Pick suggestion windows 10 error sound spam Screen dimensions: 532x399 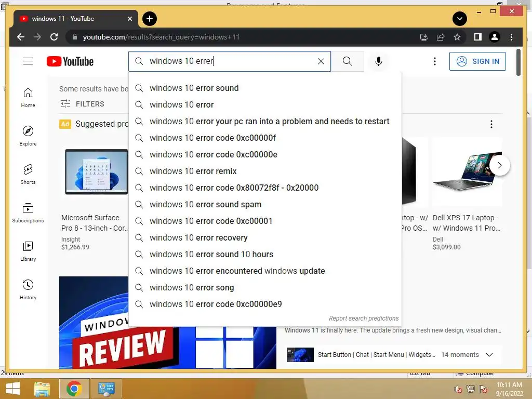[x=265, y=204]
